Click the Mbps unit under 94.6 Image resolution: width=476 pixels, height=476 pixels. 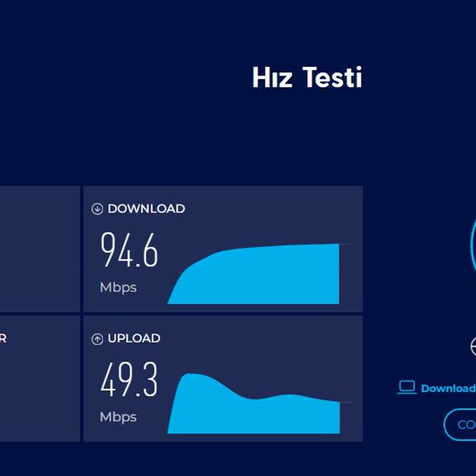pyautogui.click(x=118, y=288)
